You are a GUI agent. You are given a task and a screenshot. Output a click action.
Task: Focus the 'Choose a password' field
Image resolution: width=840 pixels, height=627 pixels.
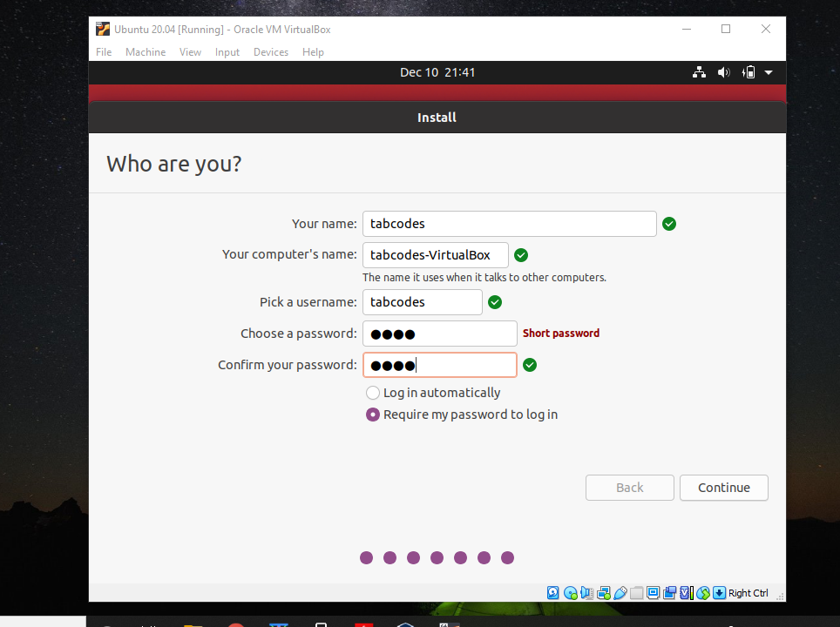coord(439,334)
